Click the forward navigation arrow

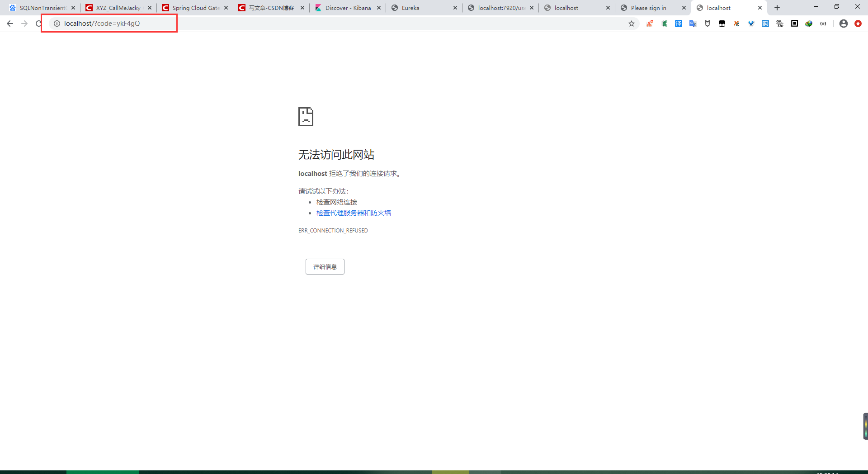pos(24,24)
